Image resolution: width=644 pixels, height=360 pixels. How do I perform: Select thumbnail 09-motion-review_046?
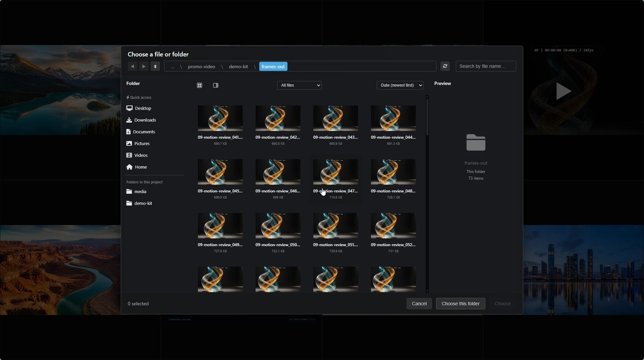click(x=278, y=172)
